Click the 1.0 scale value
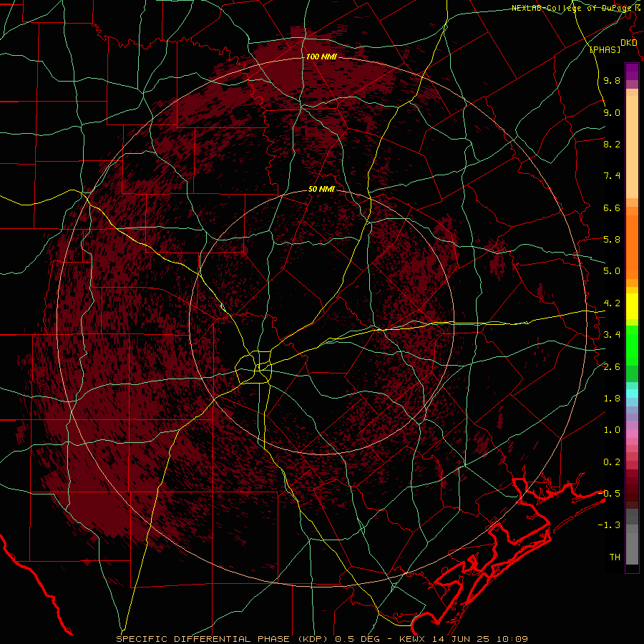Viewport: 644px width, 644px height. tap(612, 431)
